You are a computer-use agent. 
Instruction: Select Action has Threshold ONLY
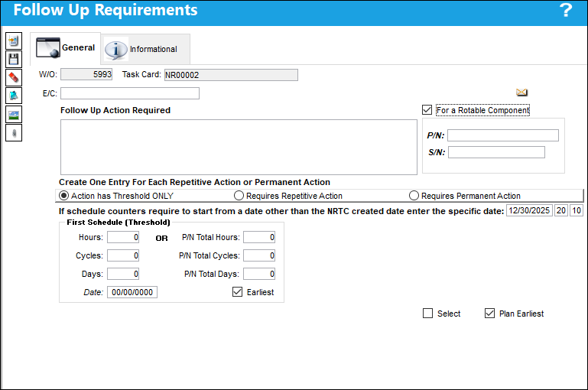[64, 196]
